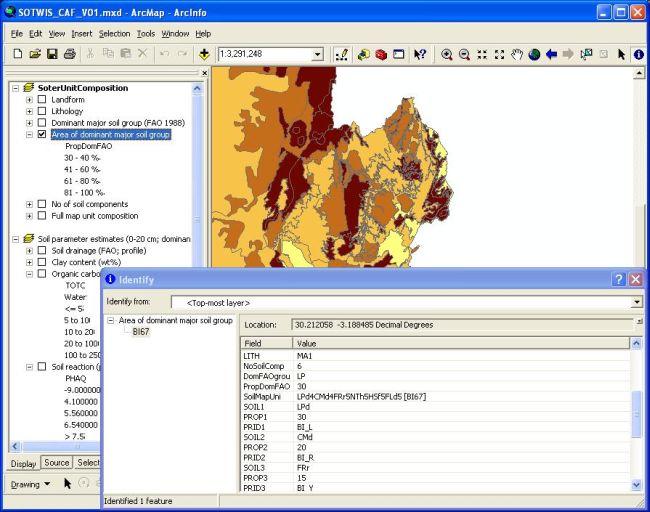Select the BI67 feature in Identify tree
The image size is (650, 512).
tap(141, 331)
